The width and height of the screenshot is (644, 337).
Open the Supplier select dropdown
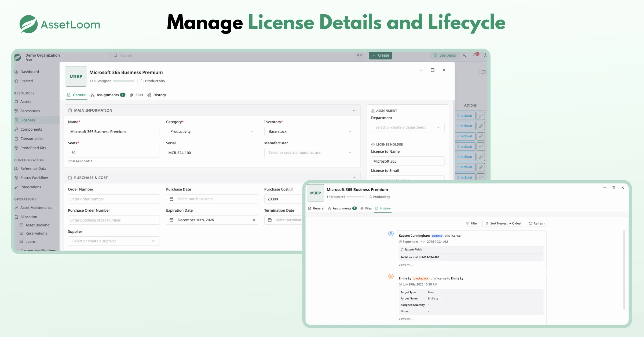point(114,241)
